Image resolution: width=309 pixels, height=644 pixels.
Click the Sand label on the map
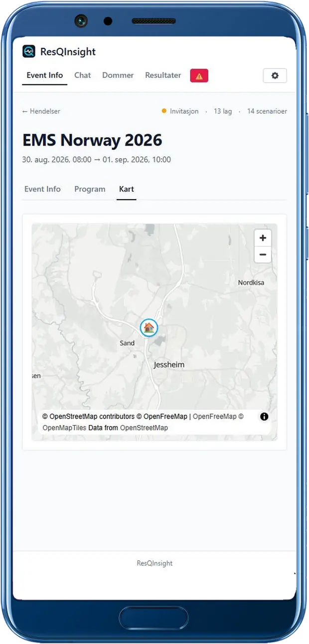point(127,343)
